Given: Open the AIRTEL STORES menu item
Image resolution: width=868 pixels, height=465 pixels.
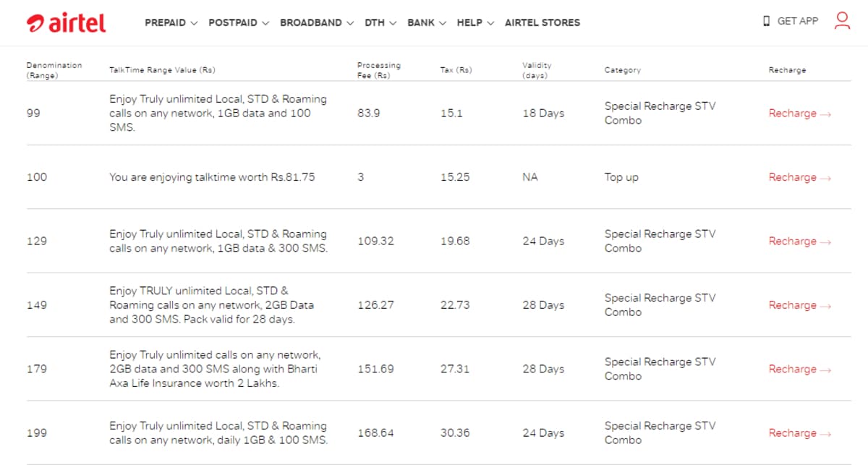Looking at the screenshot, I should click(x=542, y=22).
